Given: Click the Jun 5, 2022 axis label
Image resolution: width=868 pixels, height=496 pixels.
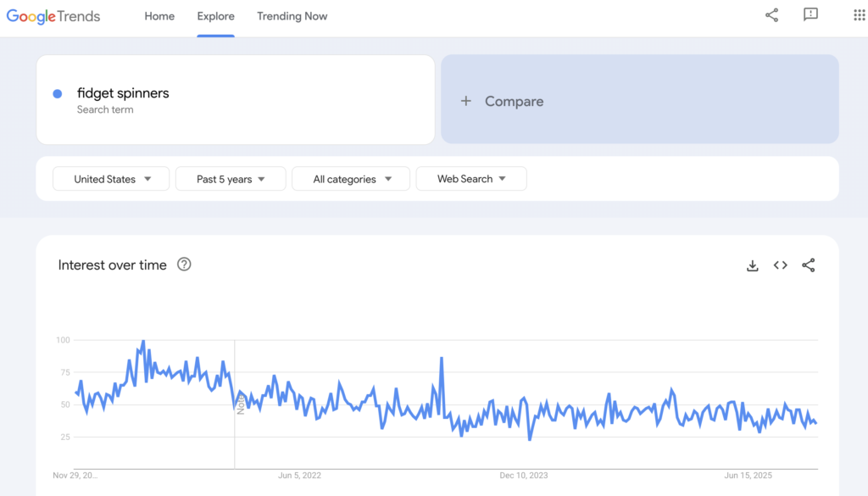Looking at the screenshot, I should (x=298, y=476).
